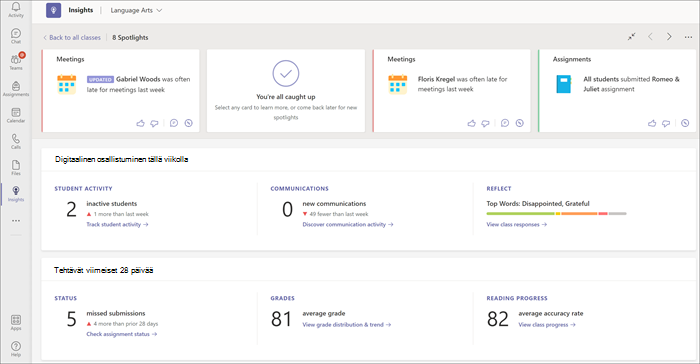Open the Chat sidebar icon

pyautogui.click(x=16, y=36)
